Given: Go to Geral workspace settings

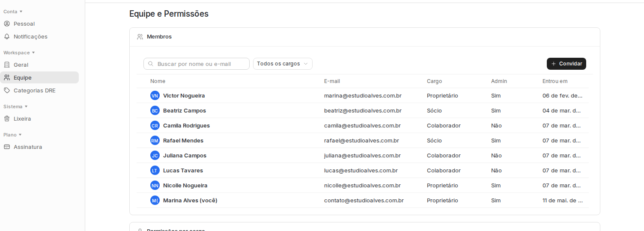Looking at the screenshot, I should (39, 65).
